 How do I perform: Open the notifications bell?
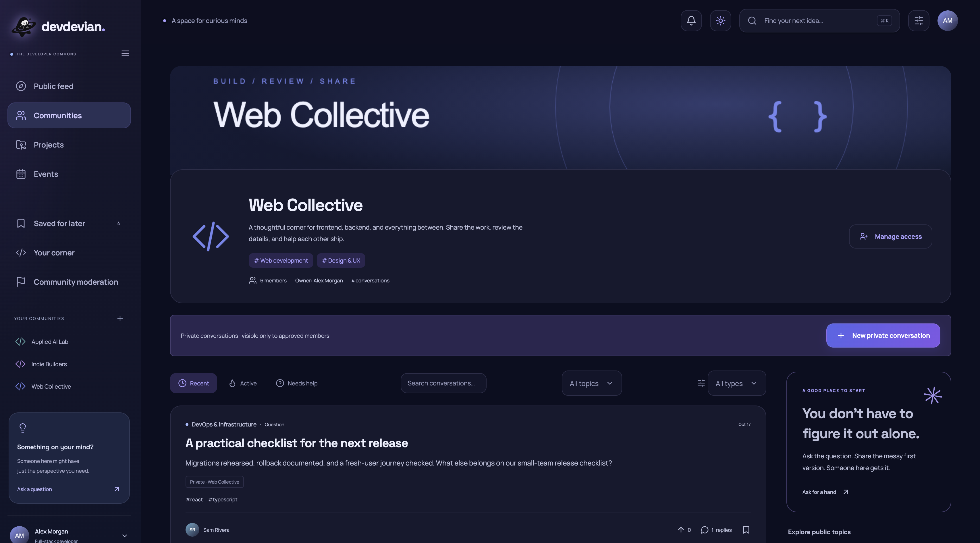tap(691, 21)
